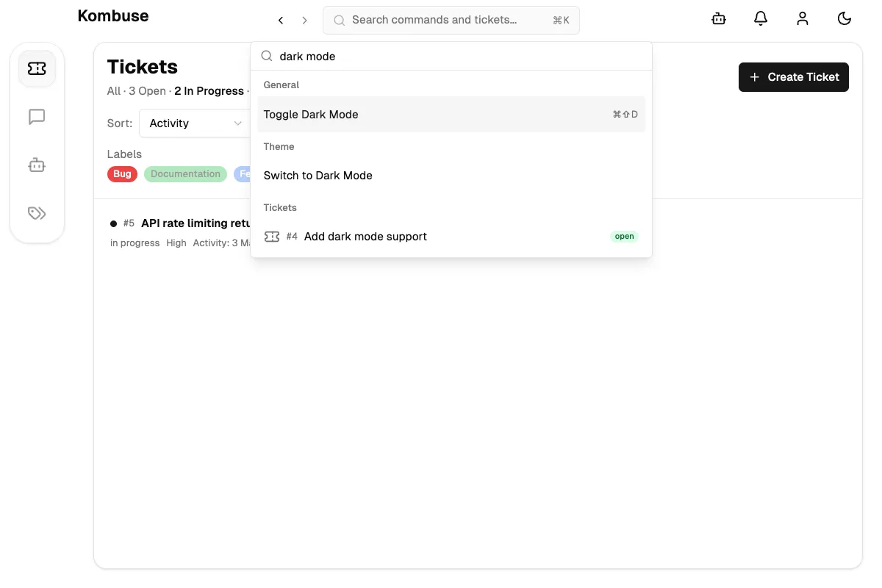Image resolution: width=882 pixels, height=588 pixels.
Task: Click the bot assistant icon in the header
Action: (x=719, y=18)
